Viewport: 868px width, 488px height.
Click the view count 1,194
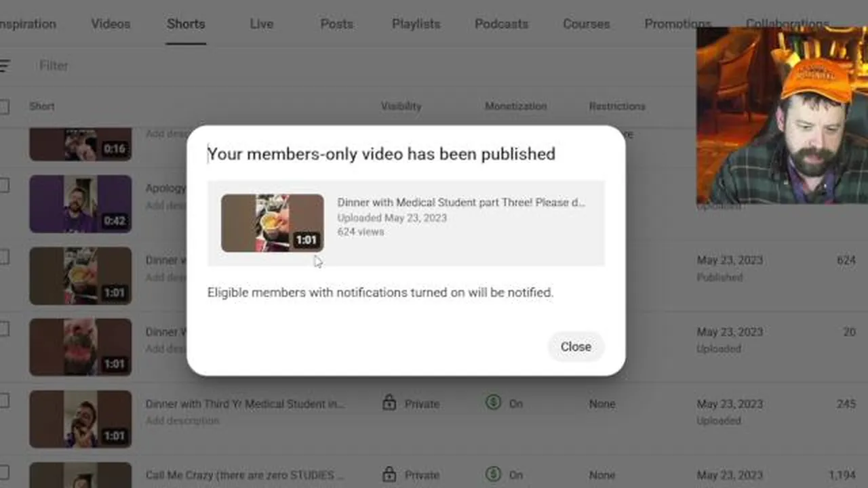pyautogui.click(x=842, y=475)
